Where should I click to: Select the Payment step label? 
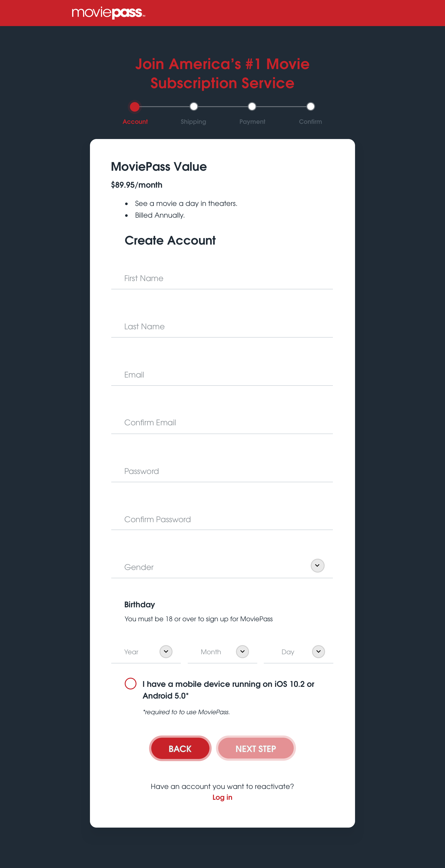(x=252, y=122)
